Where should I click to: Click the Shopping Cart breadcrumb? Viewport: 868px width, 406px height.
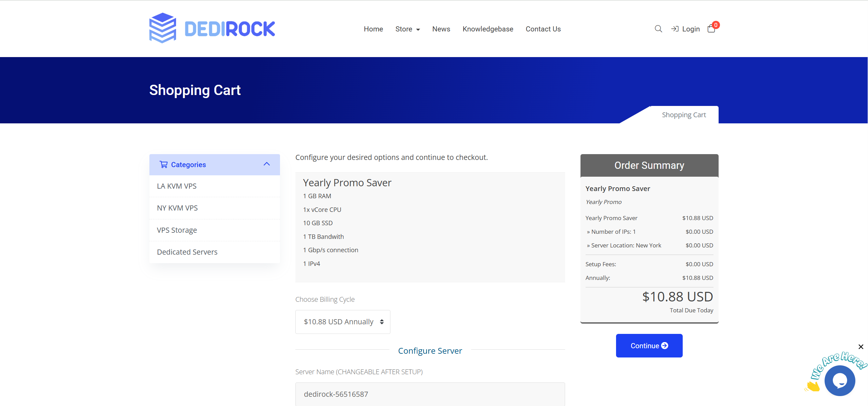pyautogui.click(x=684, y=115)
